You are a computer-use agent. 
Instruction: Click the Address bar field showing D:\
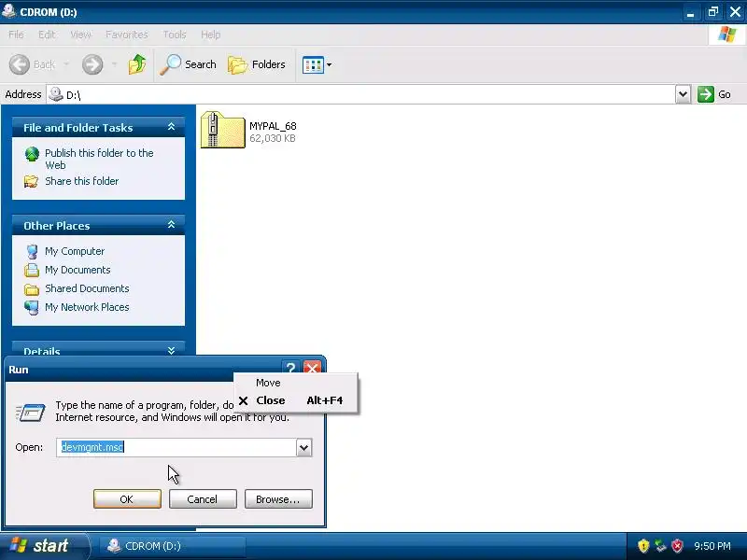coord(360,94)
